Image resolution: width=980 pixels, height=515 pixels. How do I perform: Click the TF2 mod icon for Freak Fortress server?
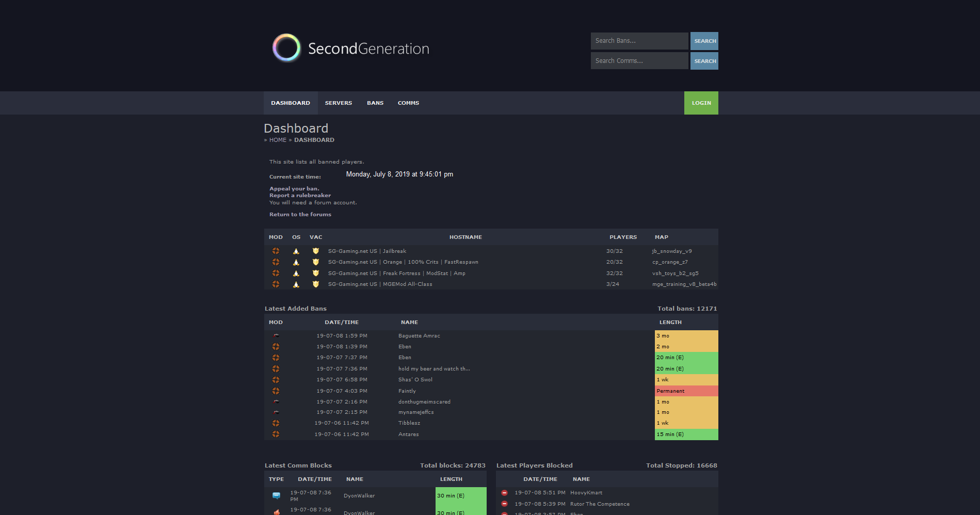(276, 273)
